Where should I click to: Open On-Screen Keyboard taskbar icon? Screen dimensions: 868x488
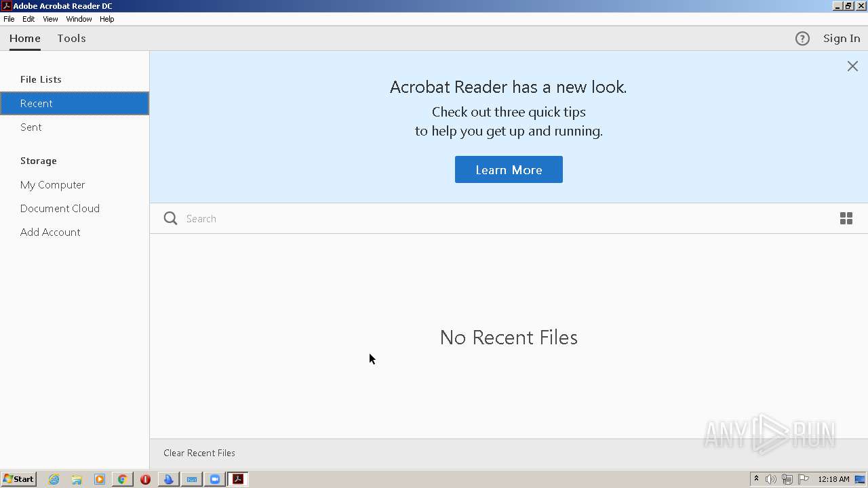(192, 479)
